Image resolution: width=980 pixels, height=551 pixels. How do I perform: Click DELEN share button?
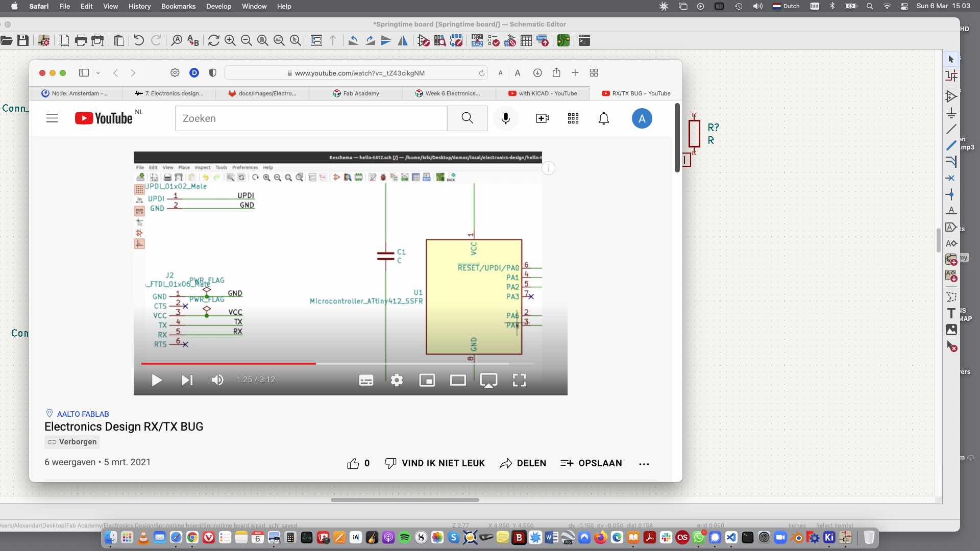coord(523,463)
